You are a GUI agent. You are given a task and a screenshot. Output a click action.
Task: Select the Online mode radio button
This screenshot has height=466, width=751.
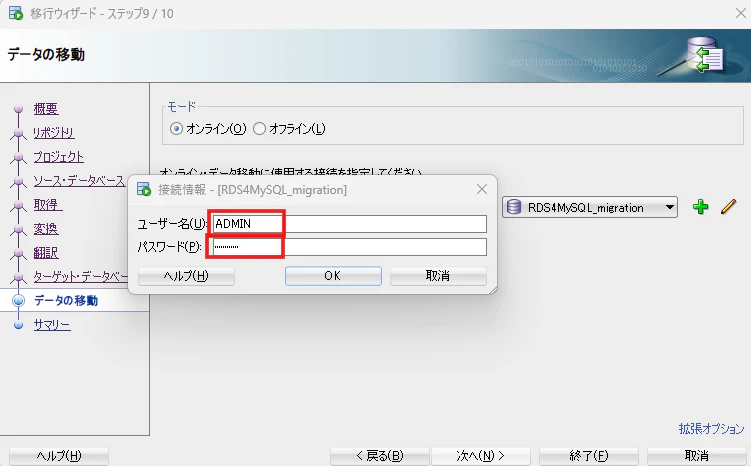176,128
